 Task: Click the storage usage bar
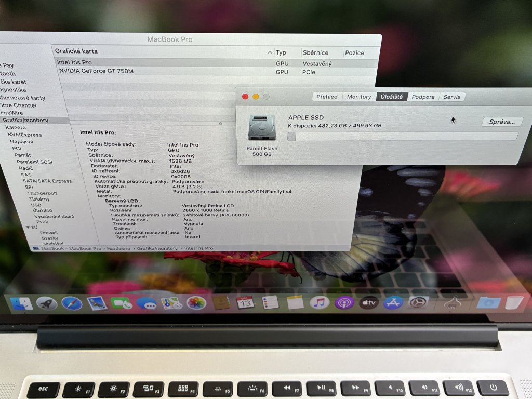click(403, 137)
